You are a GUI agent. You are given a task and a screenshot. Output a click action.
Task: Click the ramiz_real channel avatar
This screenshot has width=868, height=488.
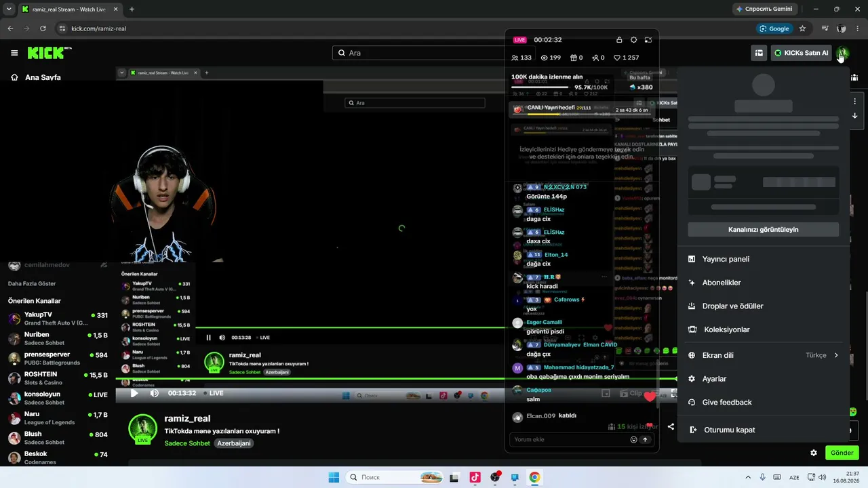[x=143, y=429]
